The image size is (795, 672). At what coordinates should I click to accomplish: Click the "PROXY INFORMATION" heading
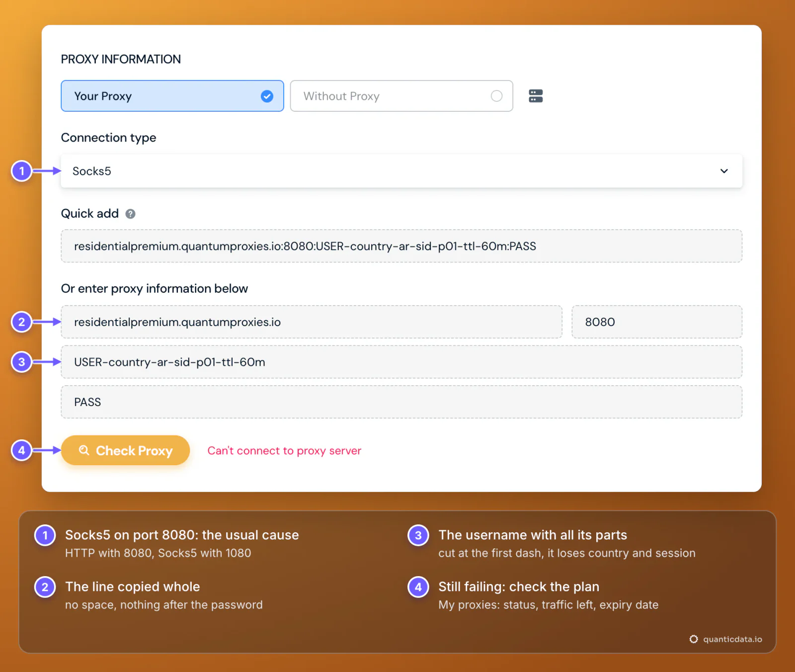pos(121,59)
